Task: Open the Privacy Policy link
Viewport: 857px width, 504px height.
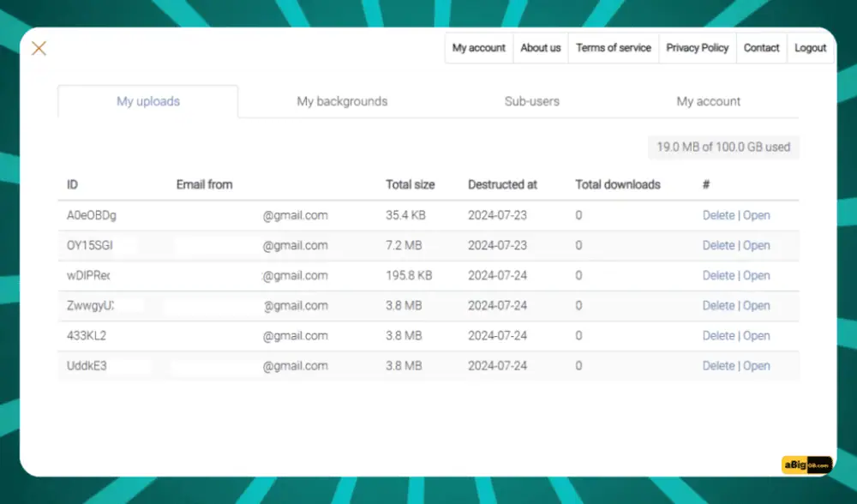Action: pos(698,48)
